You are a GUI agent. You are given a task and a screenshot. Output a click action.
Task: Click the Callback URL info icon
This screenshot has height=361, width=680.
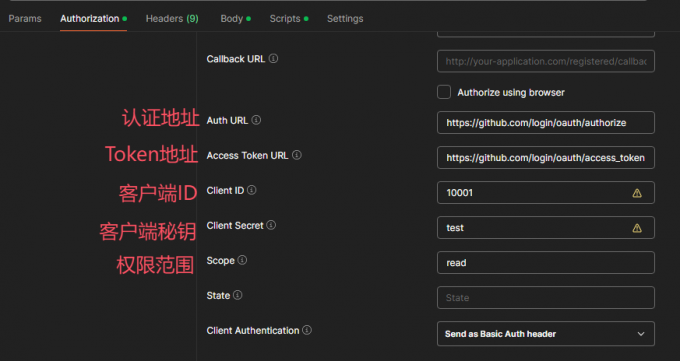[x=273, y=59]
